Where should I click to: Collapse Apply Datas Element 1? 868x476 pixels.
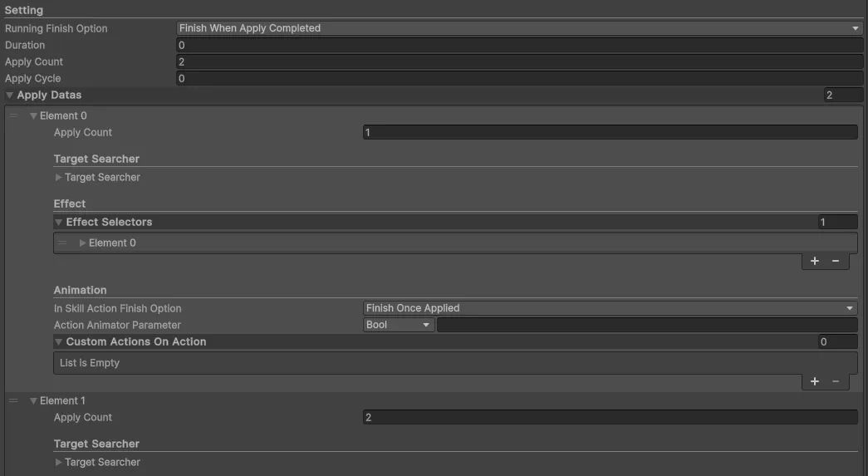[34, 401]
